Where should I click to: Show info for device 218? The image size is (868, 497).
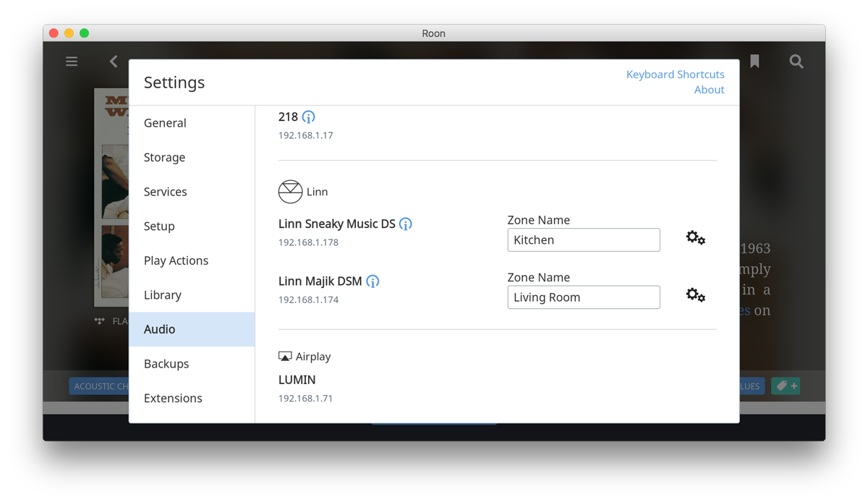309,117
